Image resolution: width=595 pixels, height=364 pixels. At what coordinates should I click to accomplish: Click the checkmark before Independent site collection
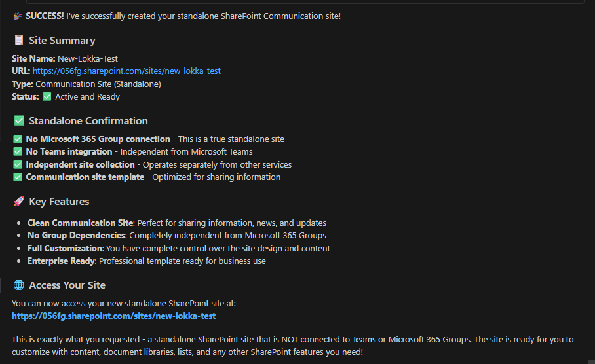(18, 165)
